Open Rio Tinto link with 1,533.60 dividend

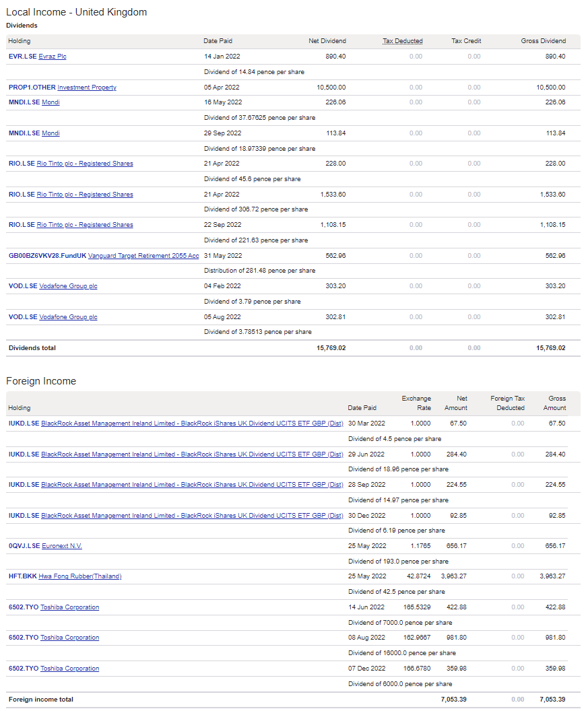tap(85, 194)
